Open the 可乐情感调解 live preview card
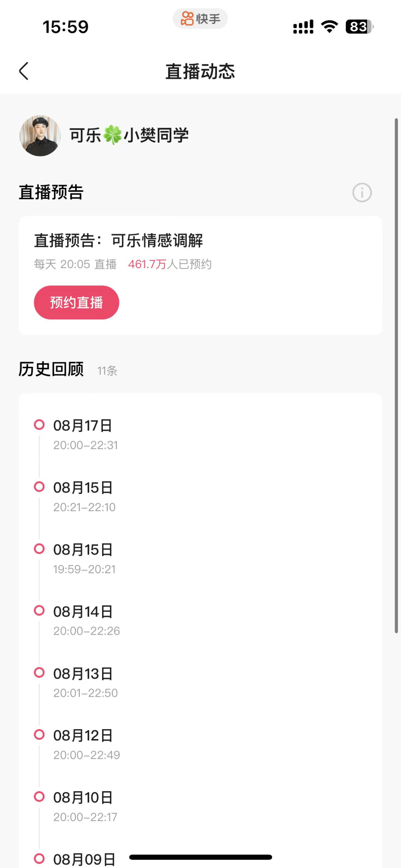This screenshot has width=401, height=868. click(200, 275)
